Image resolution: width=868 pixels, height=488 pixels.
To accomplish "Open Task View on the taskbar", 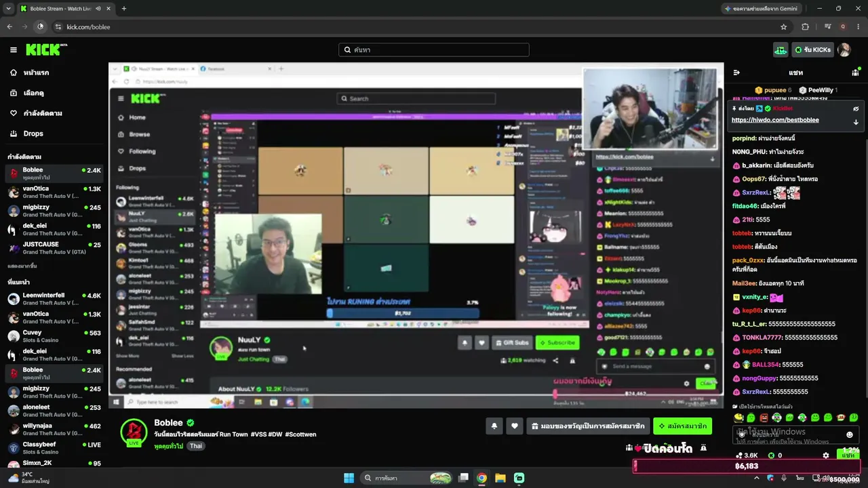I will click(463, 478).
